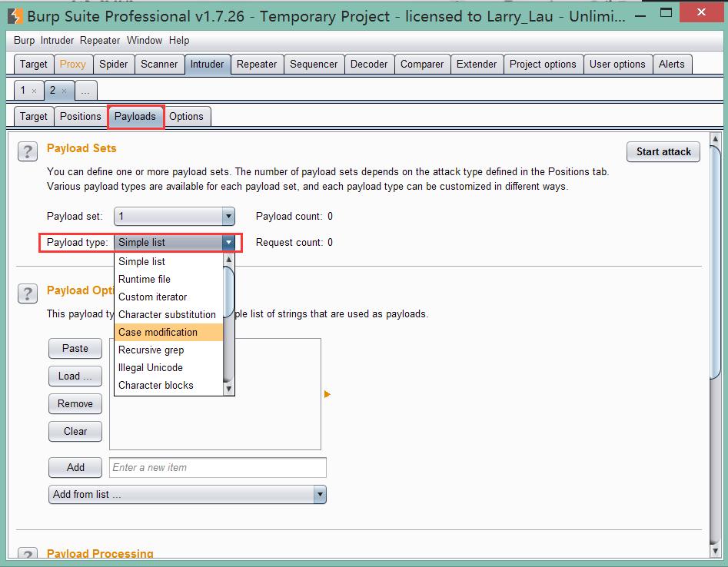Open Payload Options help question icon
This screenshot has width=728, height=567.
coord(28,293)
